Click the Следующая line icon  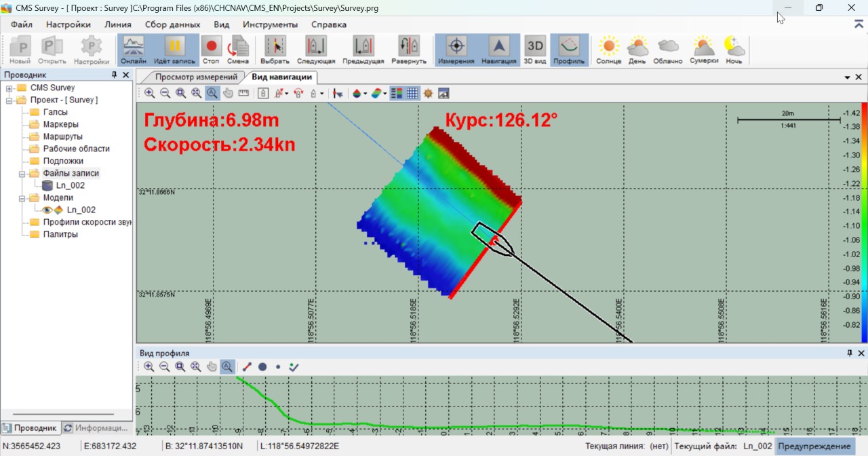click(316, 50)
